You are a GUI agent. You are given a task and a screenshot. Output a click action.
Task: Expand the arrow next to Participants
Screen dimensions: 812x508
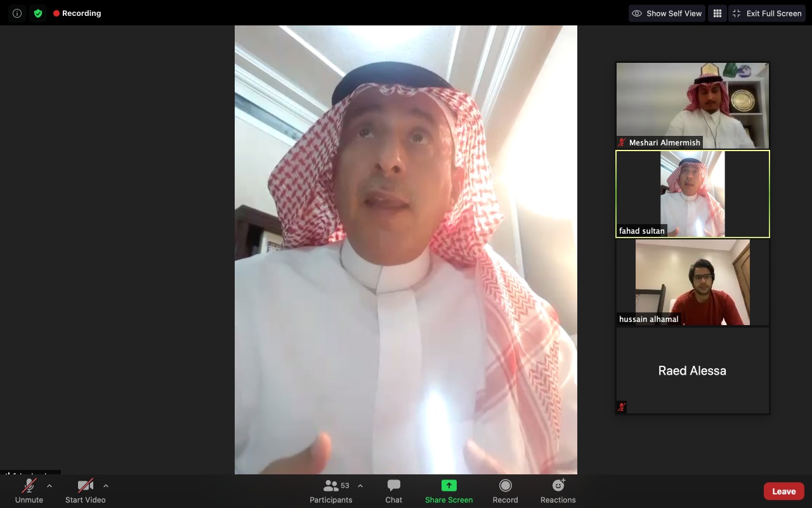click(360, 486)
